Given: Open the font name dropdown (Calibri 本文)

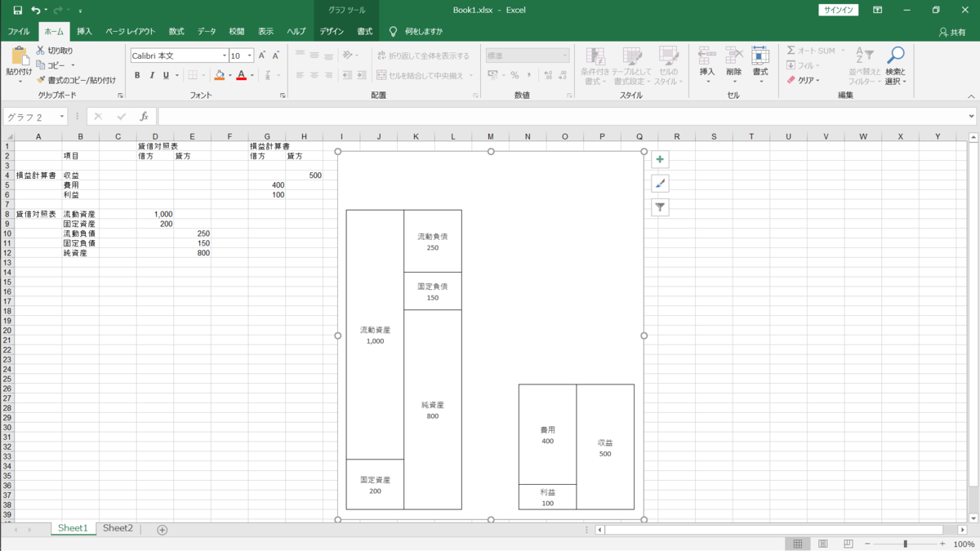Looking at the screenshot, I should click(225, 56).
